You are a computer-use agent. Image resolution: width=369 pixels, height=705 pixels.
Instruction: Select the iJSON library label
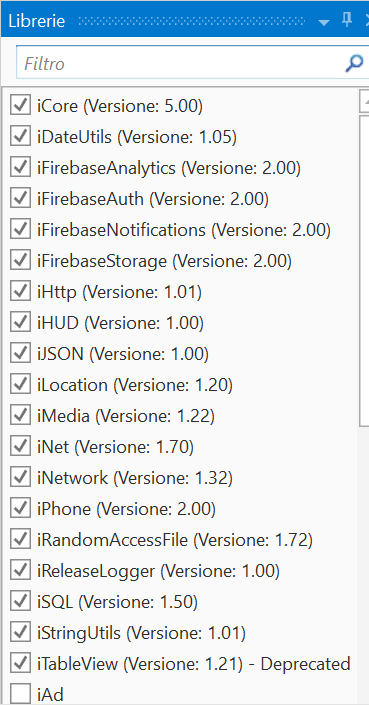tap(123, 354)
